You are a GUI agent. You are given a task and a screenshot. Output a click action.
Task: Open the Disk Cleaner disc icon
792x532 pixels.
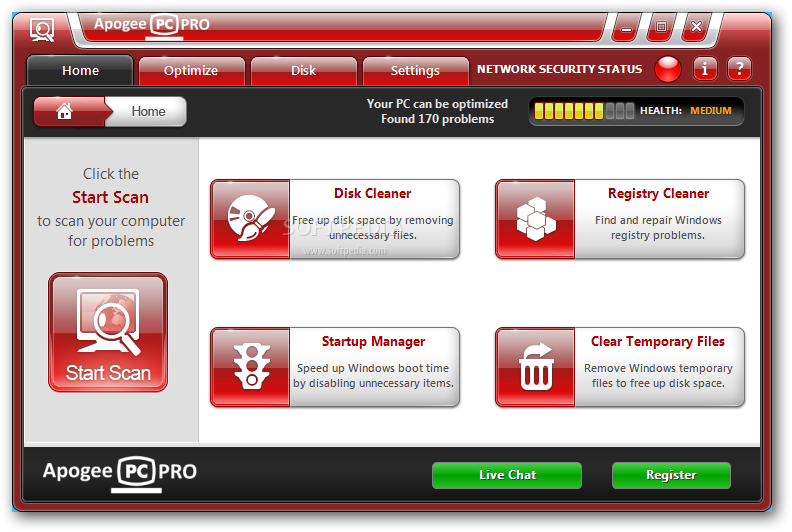tap(251, 219)
